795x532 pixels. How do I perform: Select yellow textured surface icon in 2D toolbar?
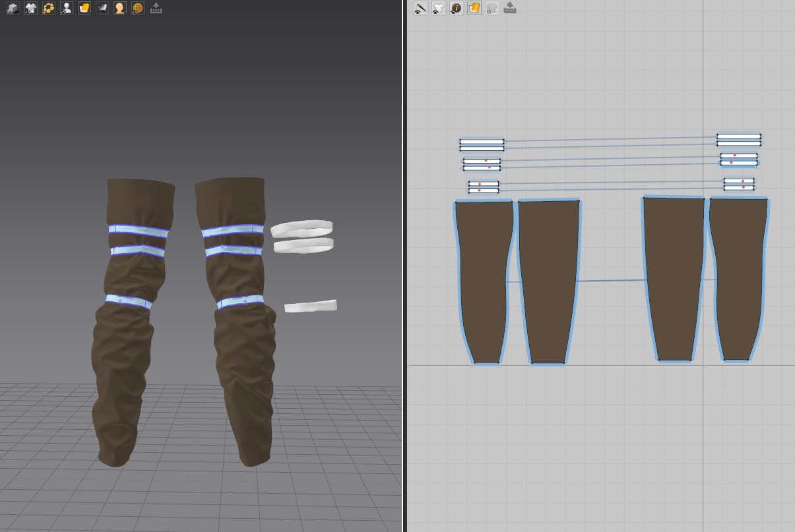[x=474, y=9]
